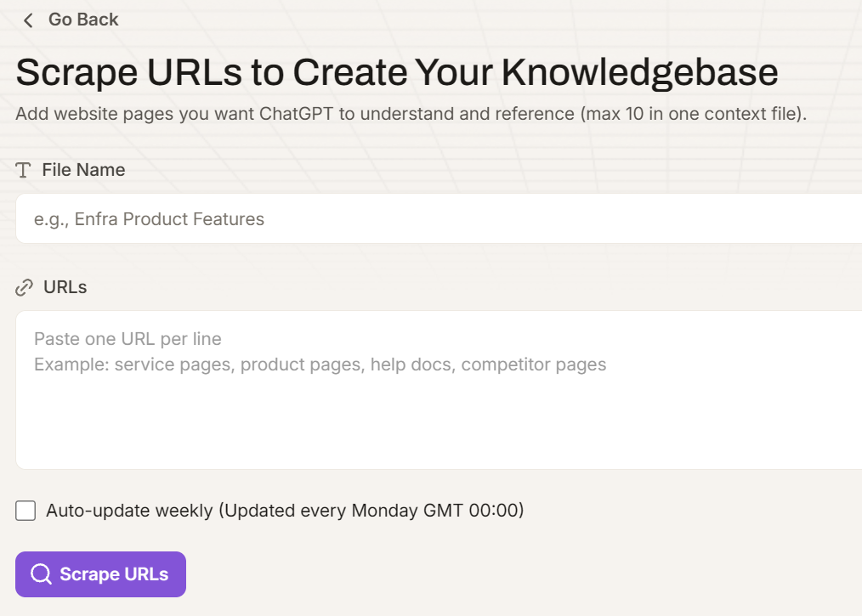Click the "Example: service pages" placeholder line
This screenshot has height=616, width=862.
point(320,365)
